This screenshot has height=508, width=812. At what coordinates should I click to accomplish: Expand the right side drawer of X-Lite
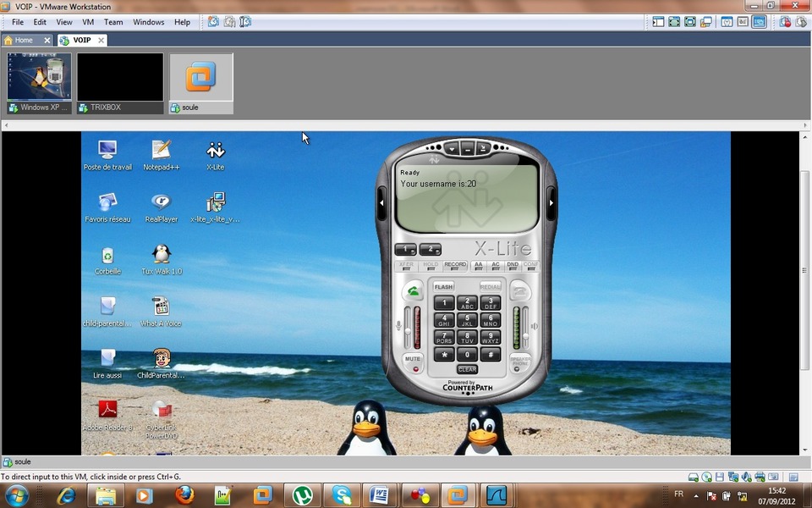point(551,202)
